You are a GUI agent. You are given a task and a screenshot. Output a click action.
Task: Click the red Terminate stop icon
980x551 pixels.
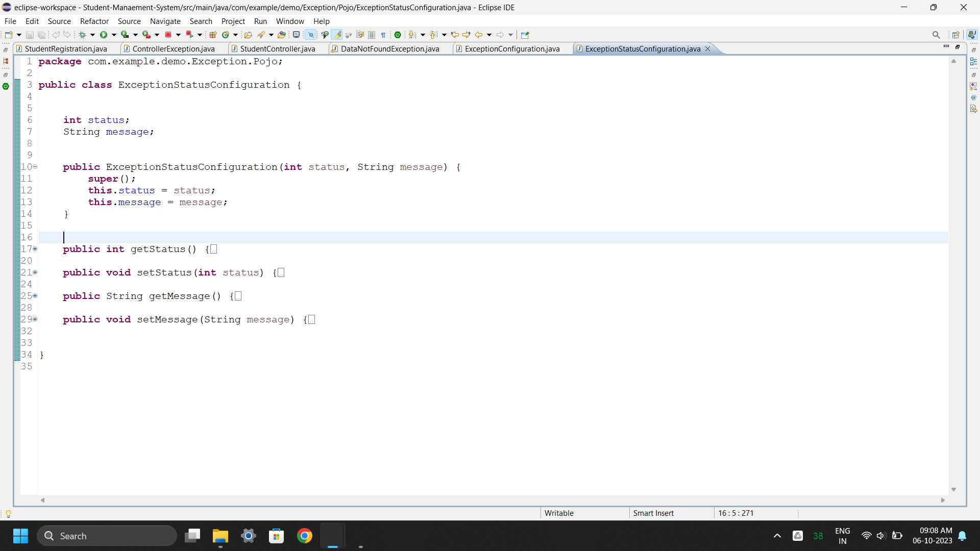coord(168,35)
